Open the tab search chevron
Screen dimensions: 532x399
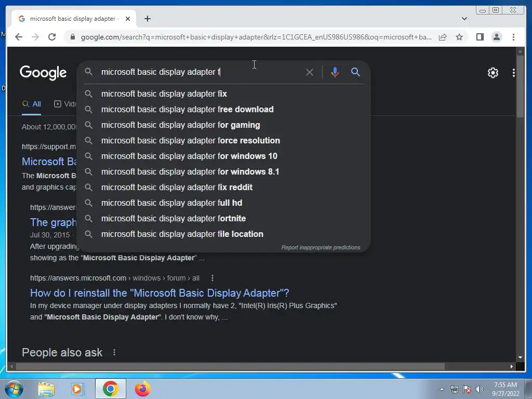click(x=464, y=19)
